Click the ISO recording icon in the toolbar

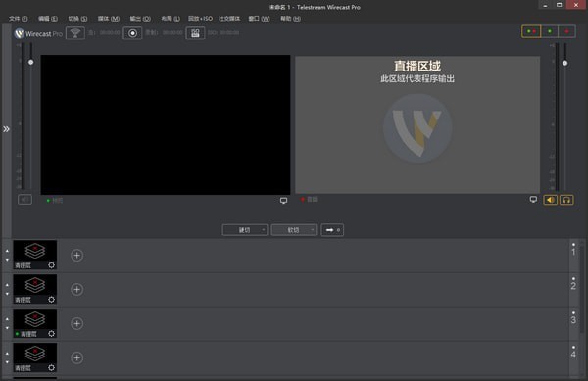195,33
